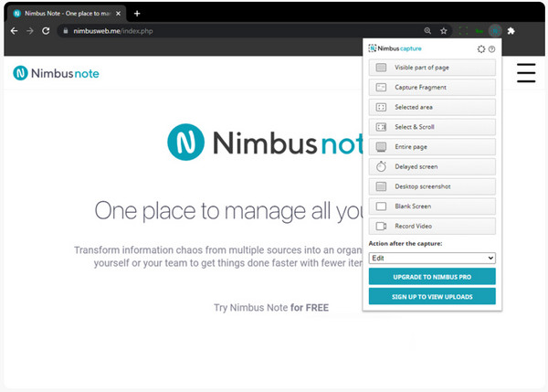Choose Blank Screen option
This screenshot has width=548, height=392.
pyautogui.click(x=432, y=207)
